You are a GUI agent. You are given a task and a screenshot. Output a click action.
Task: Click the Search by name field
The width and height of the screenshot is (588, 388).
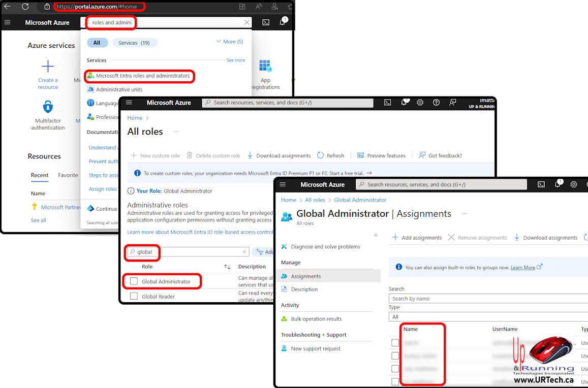(x=488, y=299)
